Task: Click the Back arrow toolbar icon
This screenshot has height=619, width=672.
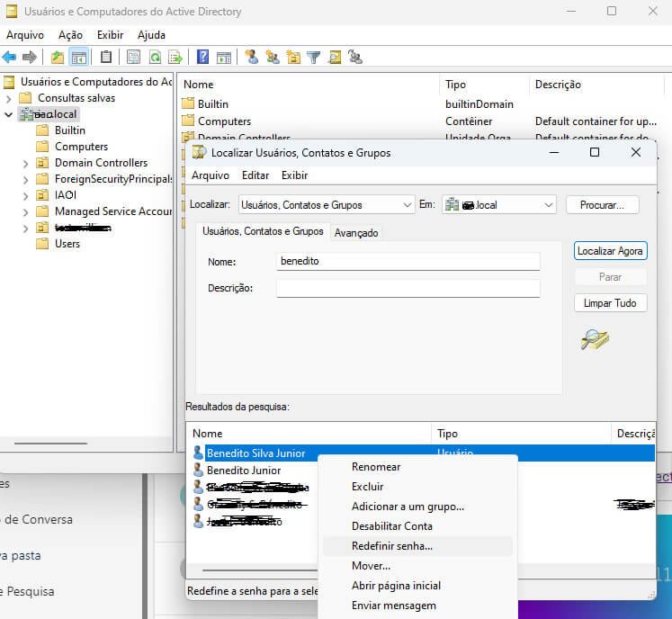Action: (9, 57)
